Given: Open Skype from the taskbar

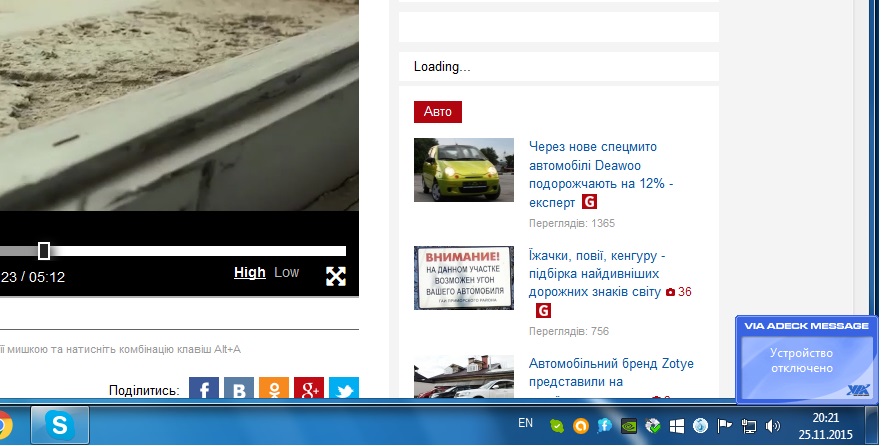Looking at the screenshot, I should pyautogui.click(x=60, y=426).
